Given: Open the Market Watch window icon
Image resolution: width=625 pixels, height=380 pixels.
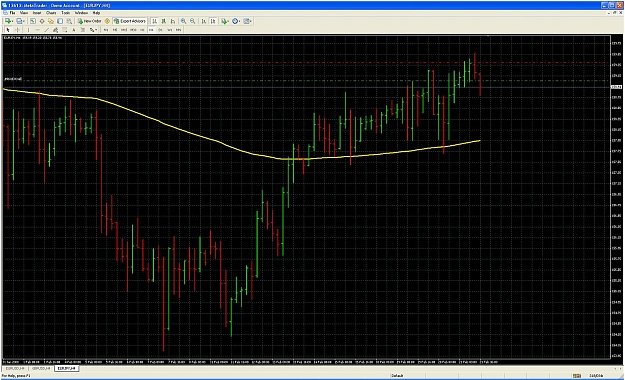Looking at the screenshot, I should (33, 21).
